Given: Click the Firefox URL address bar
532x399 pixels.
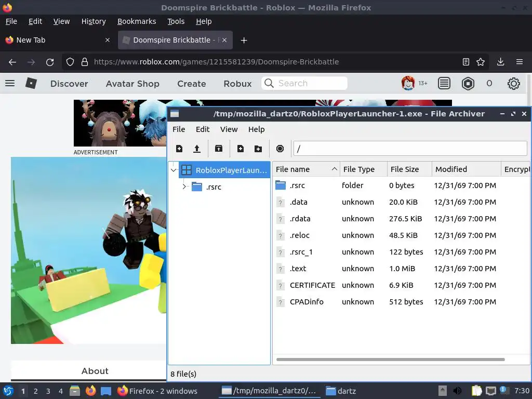Looking at the screenshot, I should pos(275,62).
